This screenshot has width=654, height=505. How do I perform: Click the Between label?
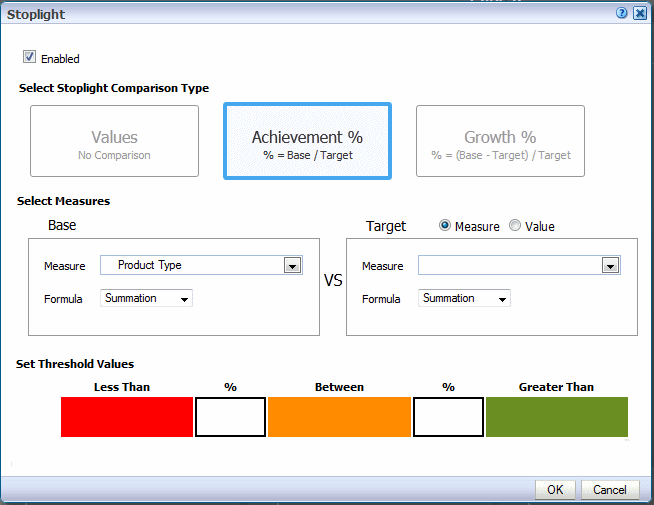(x=339, y=387)
